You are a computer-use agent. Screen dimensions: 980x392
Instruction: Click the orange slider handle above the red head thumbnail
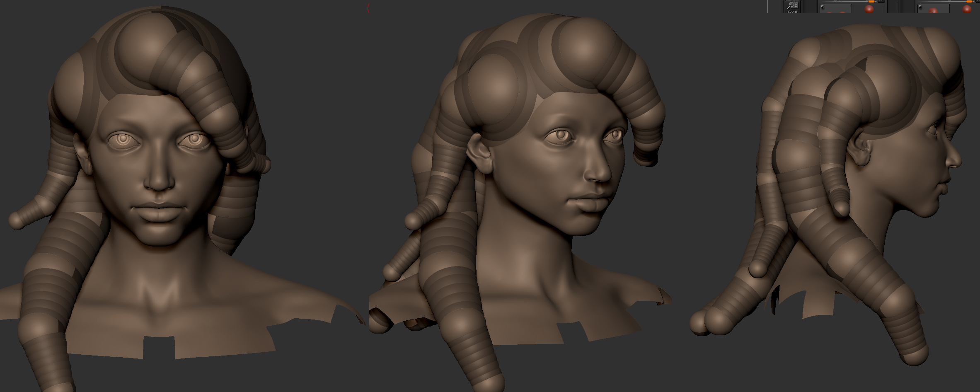969,2
